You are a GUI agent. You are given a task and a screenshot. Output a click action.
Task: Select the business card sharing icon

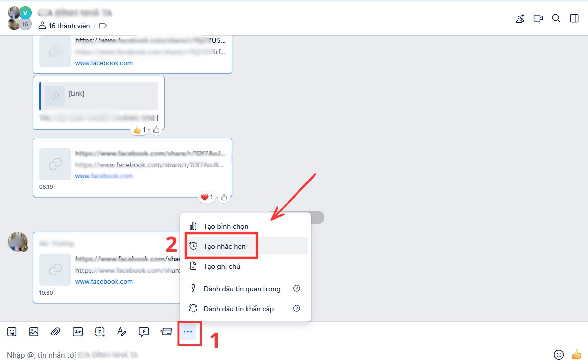[x=78, y=331]
